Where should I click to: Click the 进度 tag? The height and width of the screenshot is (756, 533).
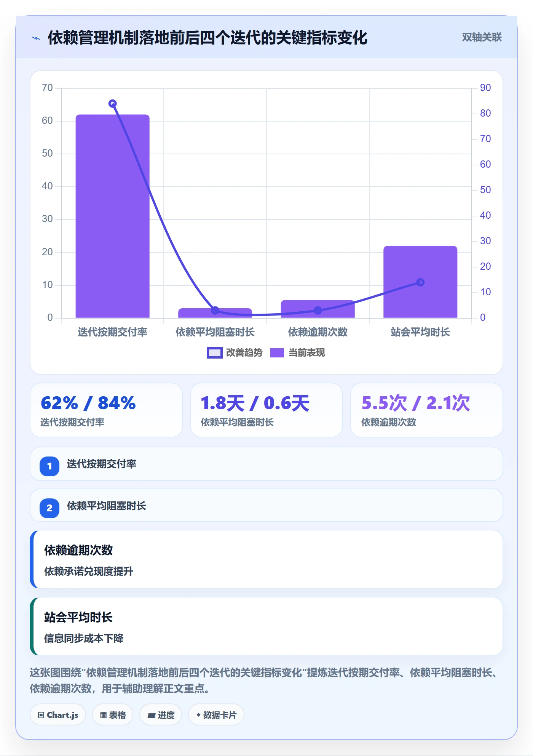pyautogui.click(x=161, y=715)
